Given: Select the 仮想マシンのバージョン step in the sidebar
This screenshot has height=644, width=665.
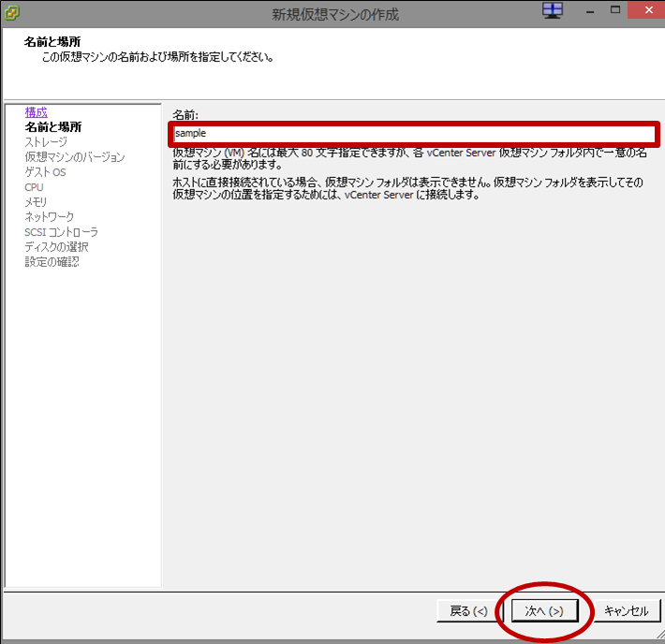Looking at the screenshot, I should (75, 157).
